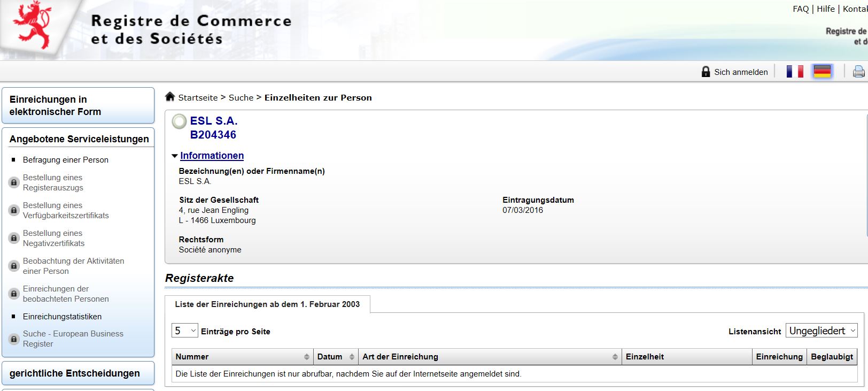This screenshot has width=868, height=391.
Task: Click Bestellung eines Negativzertifikats
Action: (x=53, y=238)
